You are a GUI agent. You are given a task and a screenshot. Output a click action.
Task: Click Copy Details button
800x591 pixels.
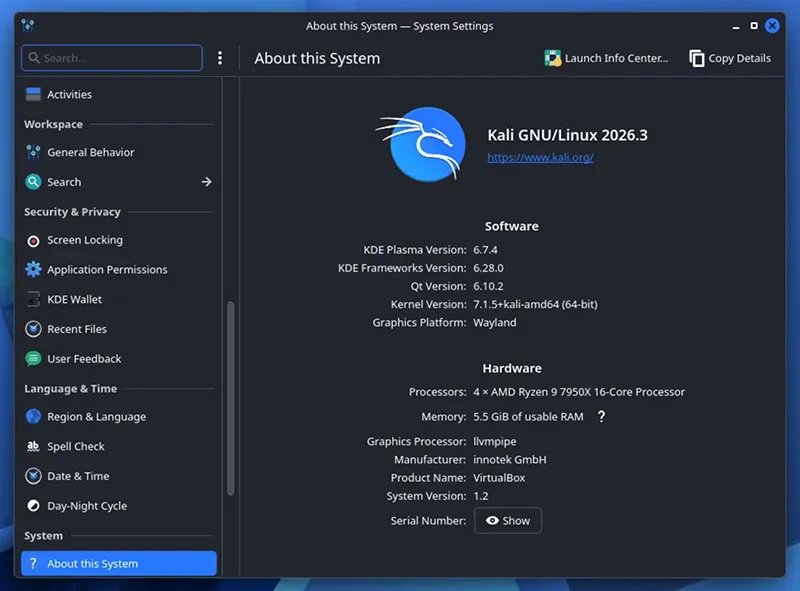click(730, 58)
